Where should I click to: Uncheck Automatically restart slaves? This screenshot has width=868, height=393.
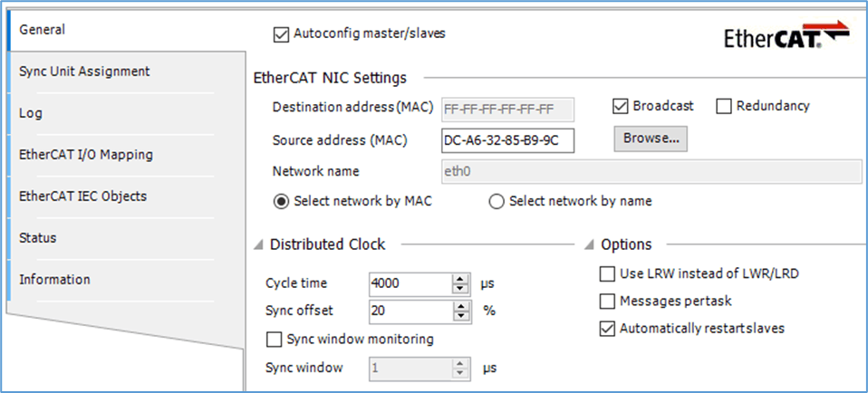tap(607, 329)
